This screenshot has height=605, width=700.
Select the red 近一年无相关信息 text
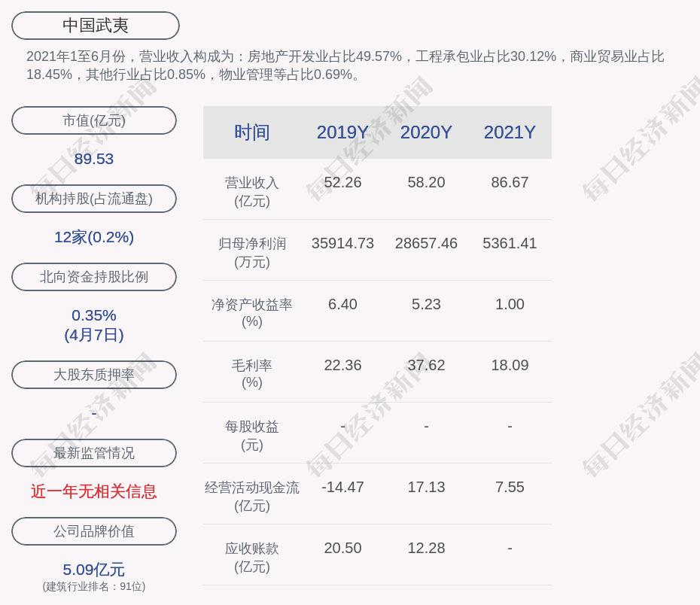point(94,491)
